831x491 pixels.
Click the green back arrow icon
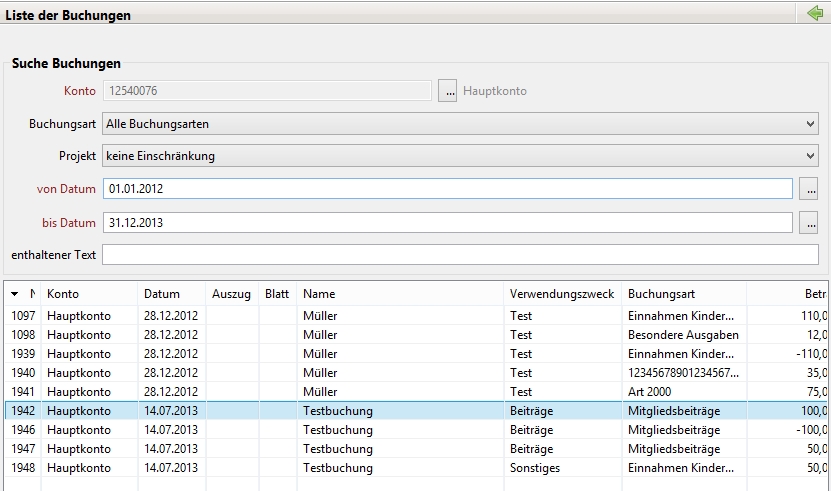(x=814, y=14)
